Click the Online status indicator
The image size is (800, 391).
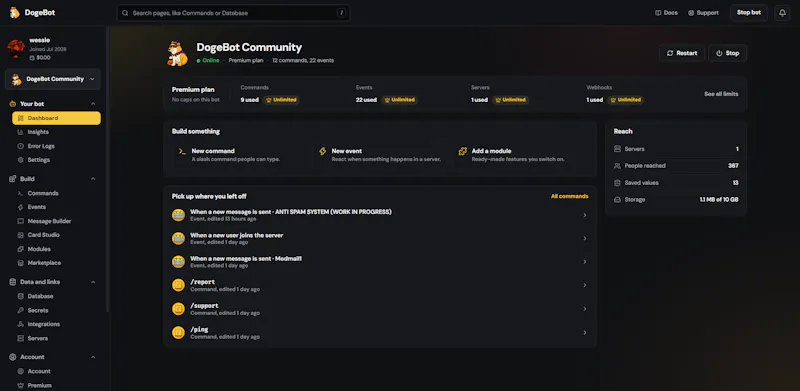[208, 60]
